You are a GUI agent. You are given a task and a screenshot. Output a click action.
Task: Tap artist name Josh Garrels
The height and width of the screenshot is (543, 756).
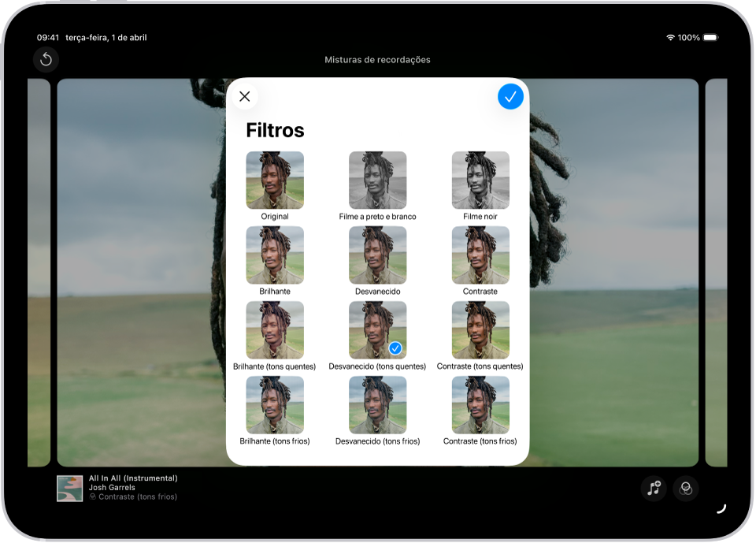pyautogui.click(x=112, y=488)
